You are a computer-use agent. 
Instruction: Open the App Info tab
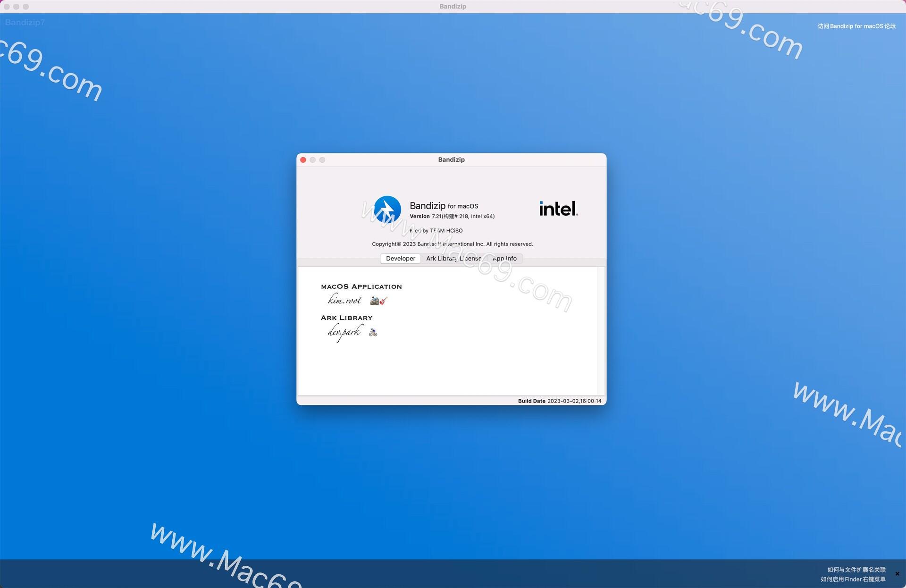pos(504,259)
